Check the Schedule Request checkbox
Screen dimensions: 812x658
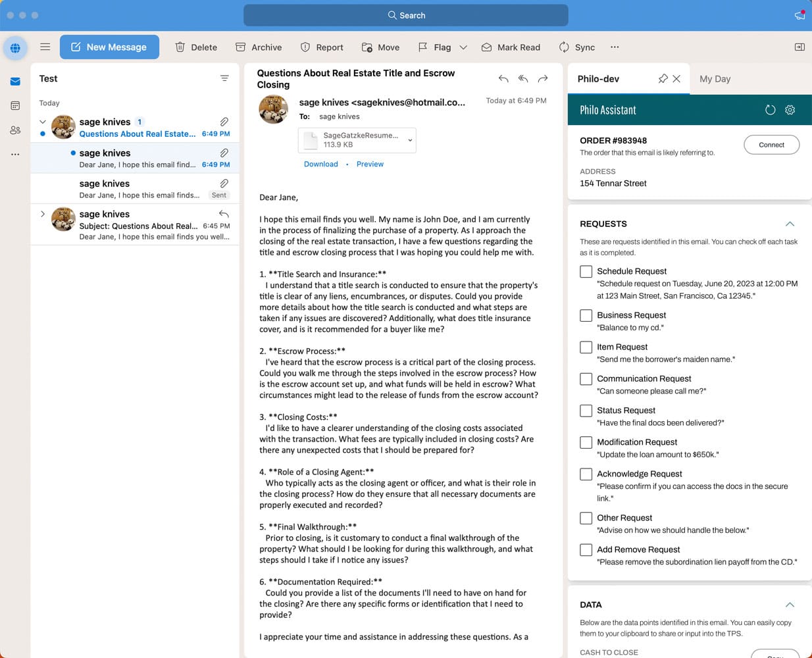pos(586,272)
